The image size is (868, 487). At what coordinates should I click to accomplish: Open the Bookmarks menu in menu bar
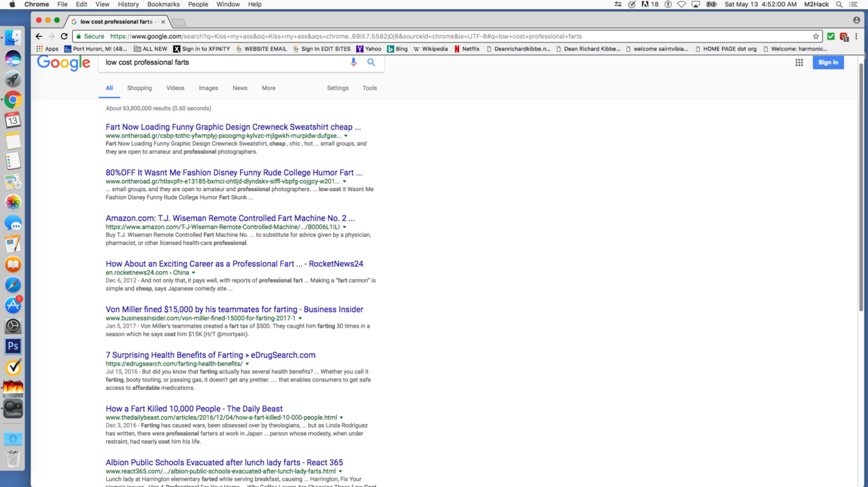click(163, 4)
